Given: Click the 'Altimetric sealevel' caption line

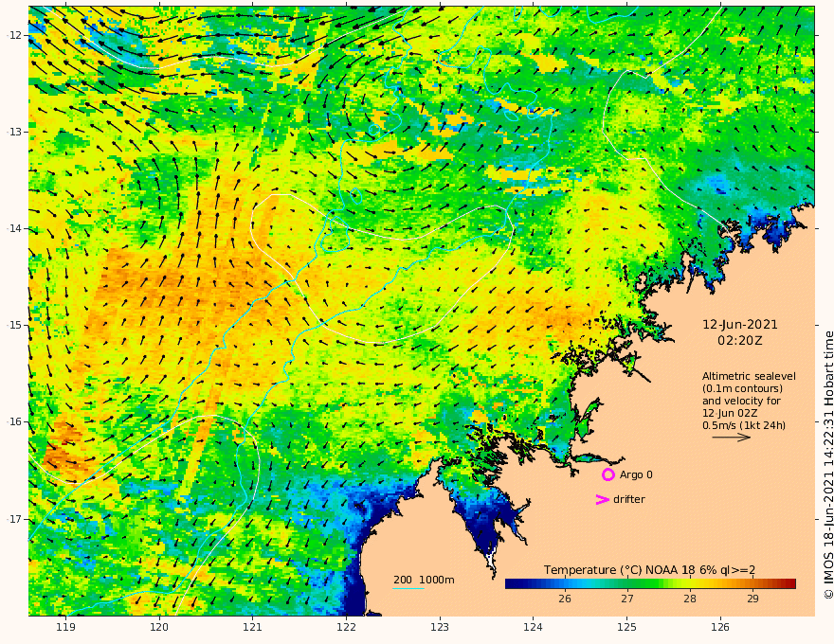Looking at the screenshot, I should [749, 376].
